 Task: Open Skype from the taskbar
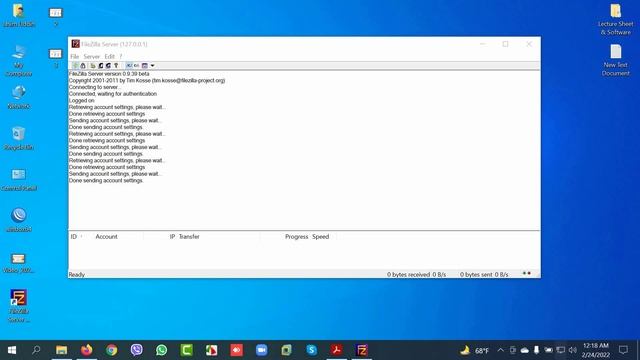[x=311, y=350]
